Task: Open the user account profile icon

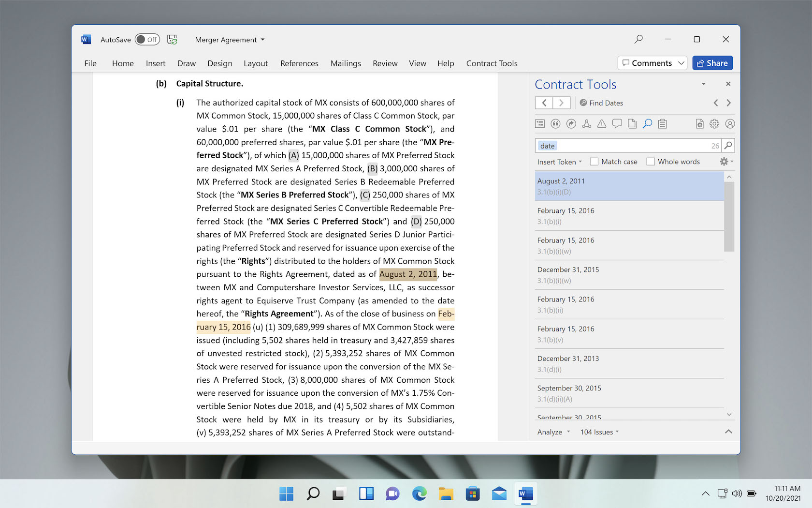Action: point(730,124)
